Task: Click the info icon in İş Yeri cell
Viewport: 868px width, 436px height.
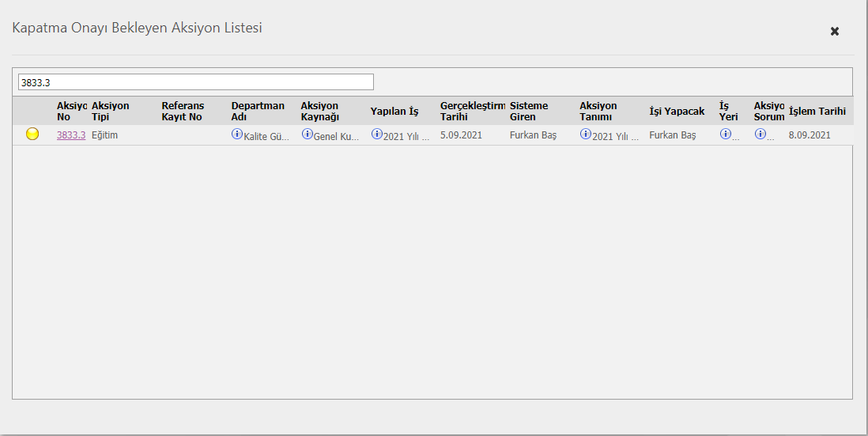Action: (x=725, y=135)
